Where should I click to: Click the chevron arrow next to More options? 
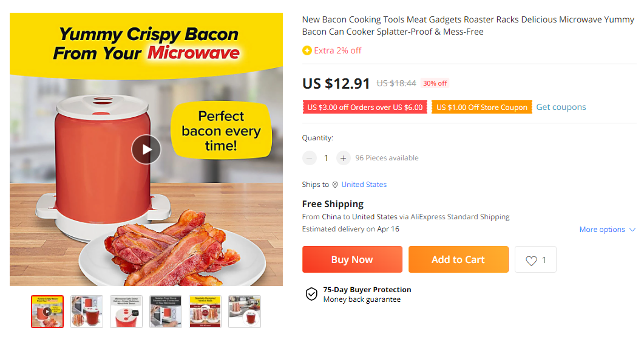tap(632, 230)
